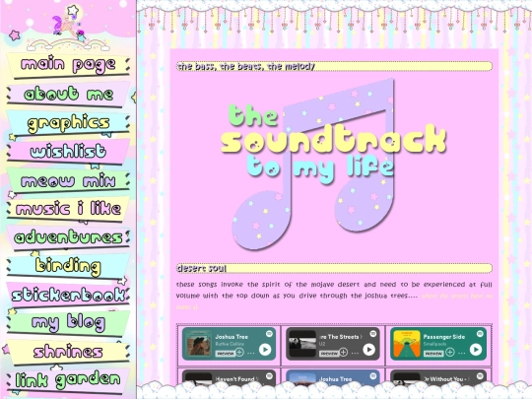532x399 pixels.
Task: Click PREVIEW badge on Ruthie Collins Joshua Tree card
Action: pos(226,354)
